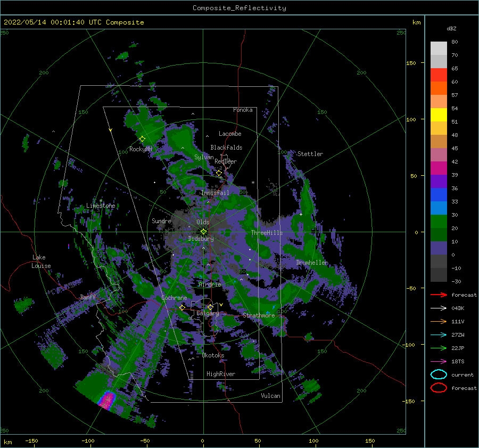Select the red 60-65 dBZ color swatch
This screenshot has height=448, width=479.
(439, 75)
